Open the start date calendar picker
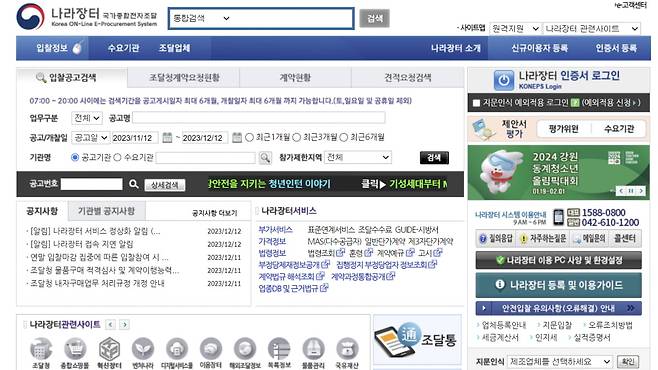 pos(167,138)
